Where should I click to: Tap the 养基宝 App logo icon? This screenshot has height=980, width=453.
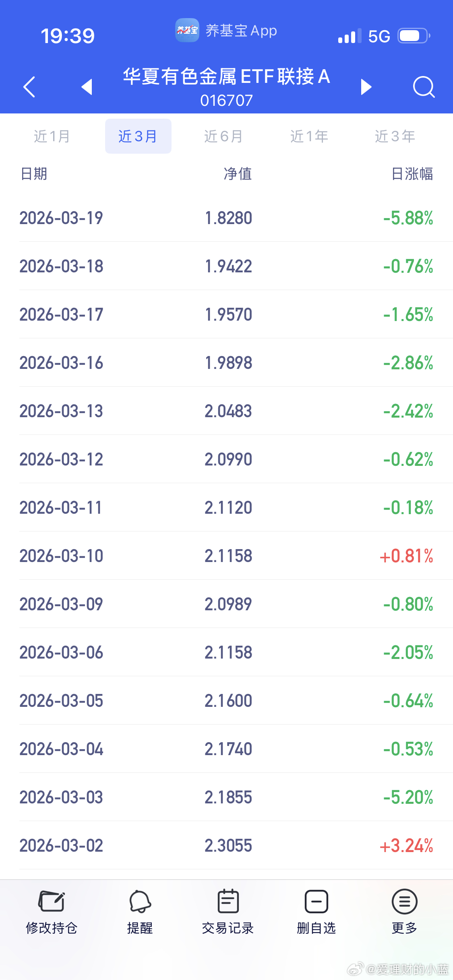pos(187,30)
